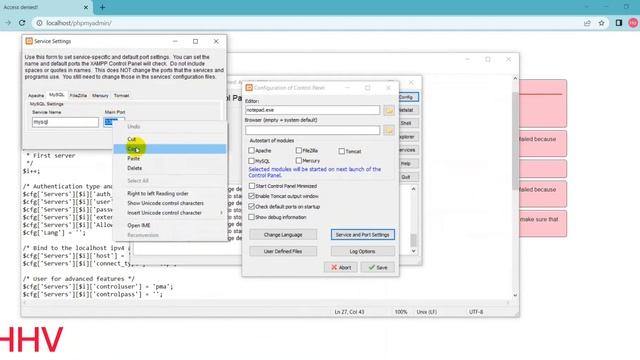Click the Service Name mysql field
The width and height of the screenshot is (640, 360).
pos(65,122)
